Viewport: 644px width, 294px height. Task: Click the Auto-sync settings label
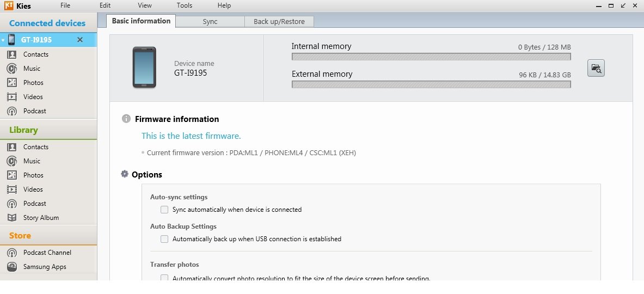179,197
